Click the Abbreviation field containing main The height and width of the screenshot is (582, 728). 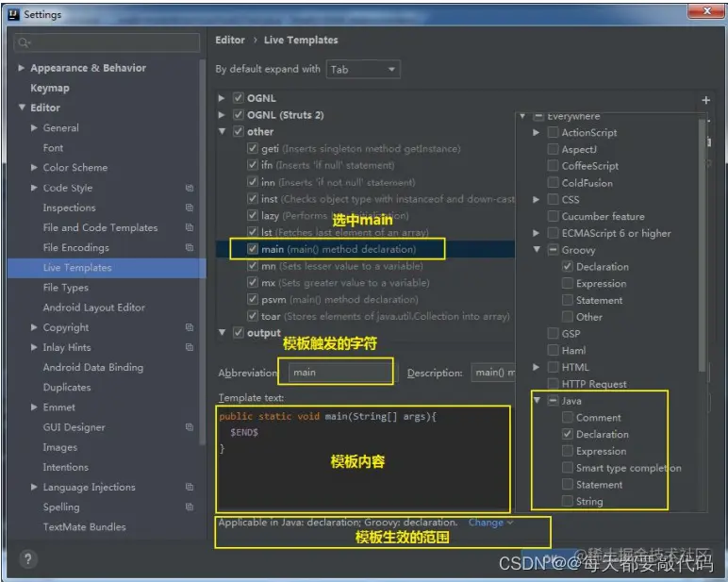pyautogui.click(x=341, y=373)
